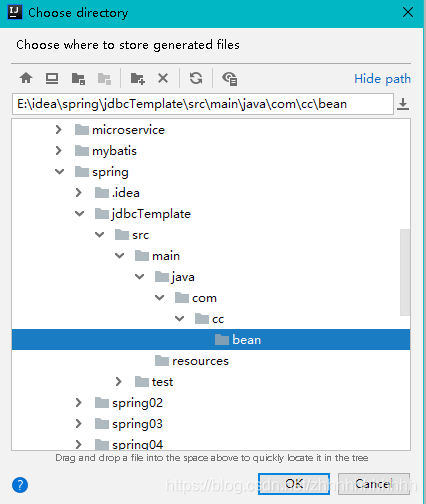The width and height of the screenshot is (426, 504).
Task: Confirm selection with OK button
Action: (294, 483)
